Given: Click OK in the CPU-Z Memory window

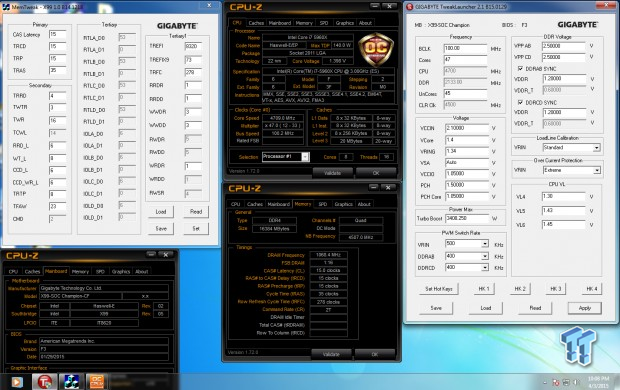Looking at the screenshot, I should tap(374, 354).
